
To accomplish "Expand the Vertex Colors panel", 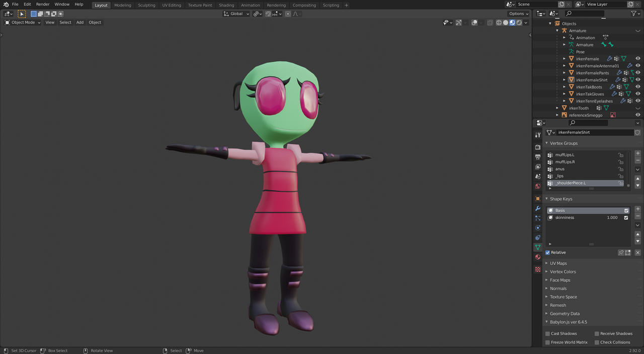I will coord(562,272).
